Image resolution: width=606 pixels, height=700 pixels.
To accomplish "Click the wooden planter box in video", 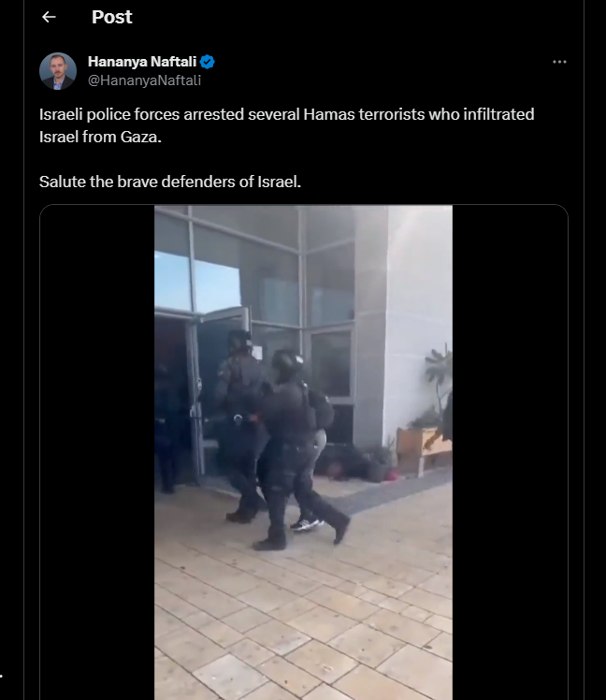I will tap(422, 448).
